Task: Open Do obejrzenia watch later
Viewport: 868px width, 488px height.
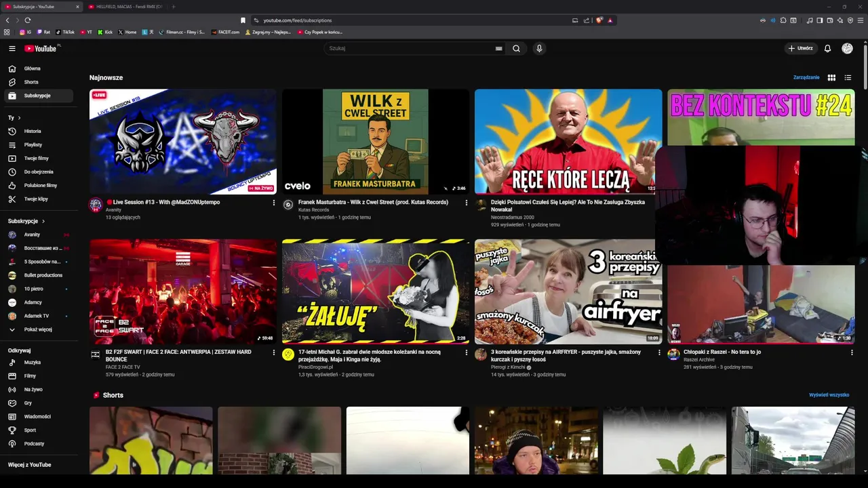Action: pos(39,171)
